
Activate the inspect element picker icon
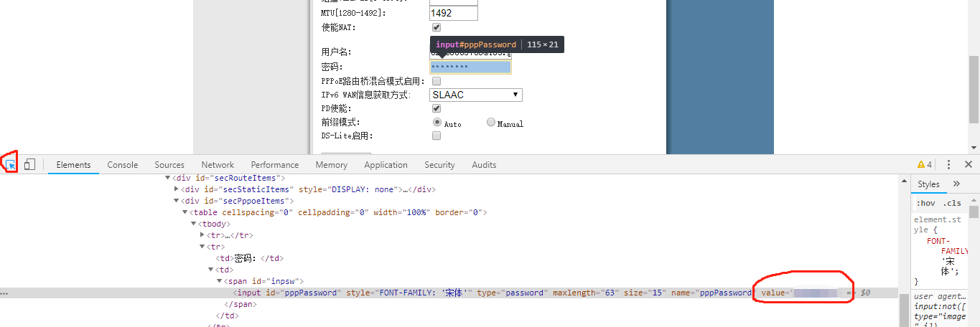point(11,164)
